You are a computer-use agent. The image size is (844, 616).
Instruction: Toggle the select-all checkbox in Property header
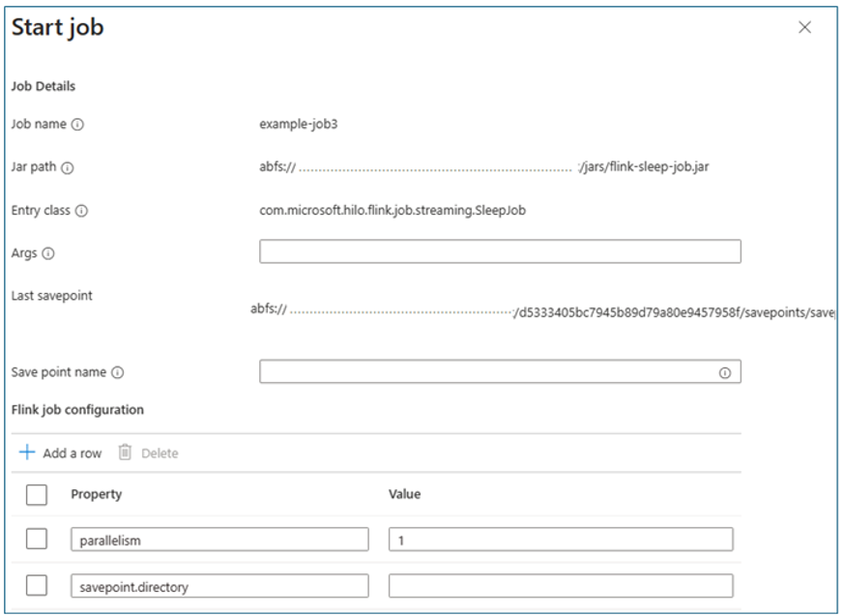pos(36,495)
